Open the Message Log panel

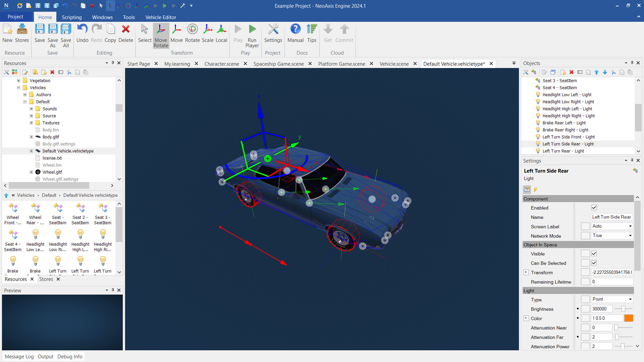point(19,356)
